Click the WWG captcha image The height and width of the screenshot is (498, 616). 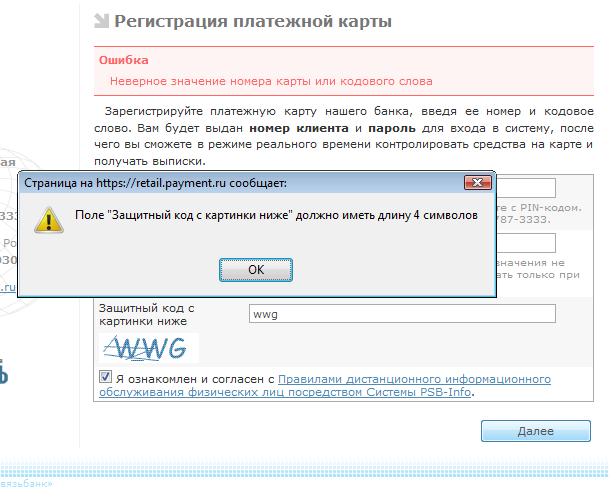pyautogui.click(x=147, y=348)
